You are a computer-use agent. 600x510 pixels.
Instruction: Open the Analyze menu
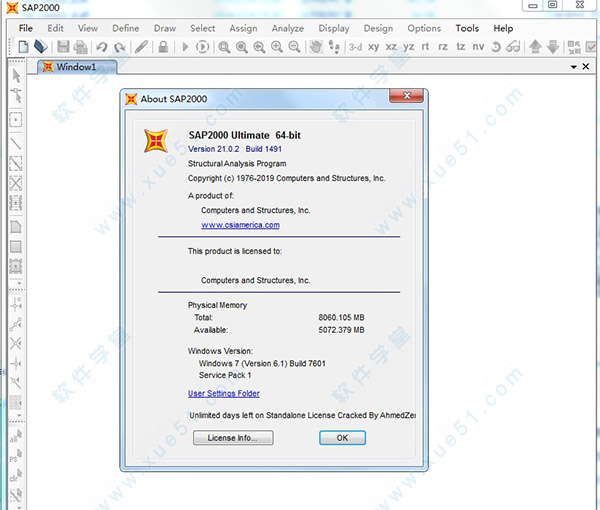[288, 29]
